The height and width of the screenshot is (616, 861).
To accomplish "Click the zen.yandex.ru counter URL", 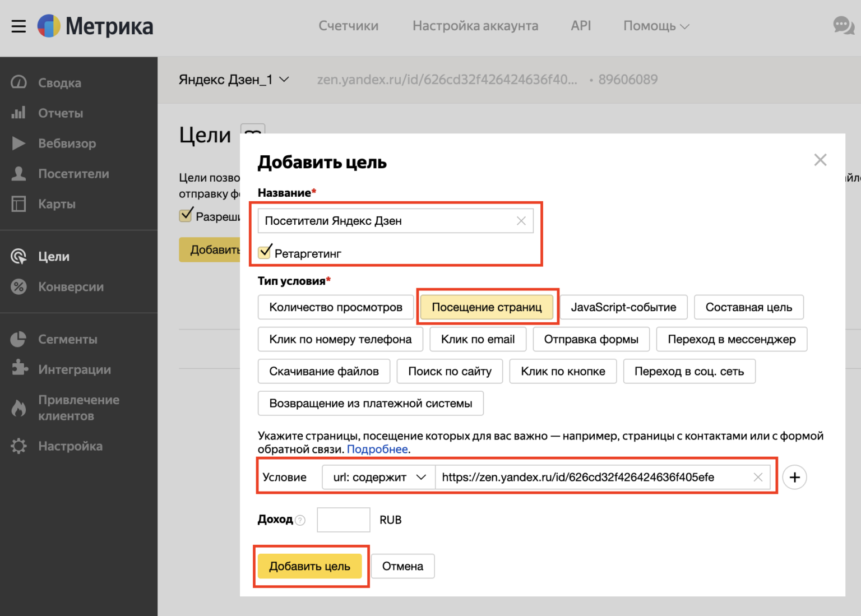I will (x=447, y=80).
